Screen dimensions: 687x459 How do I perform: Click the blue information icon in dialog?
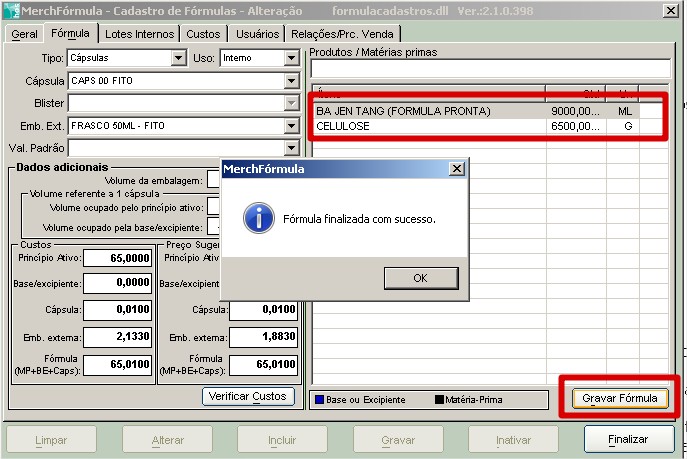pos(259,217)
